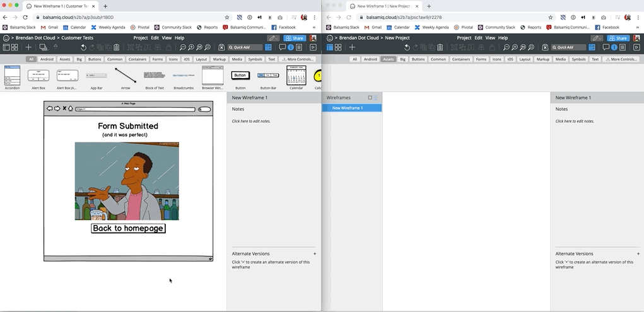Select the Containers tab in the right window

coord(460,59)
